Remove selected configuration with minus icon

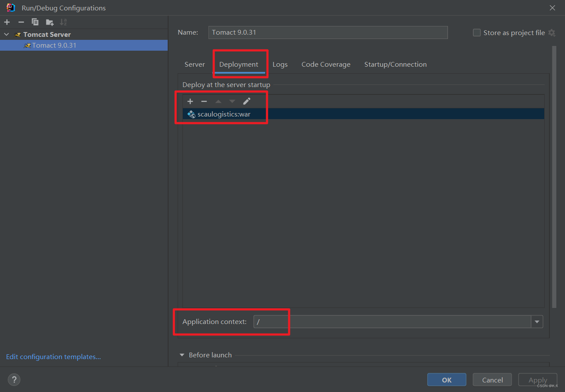pos(21,22)
